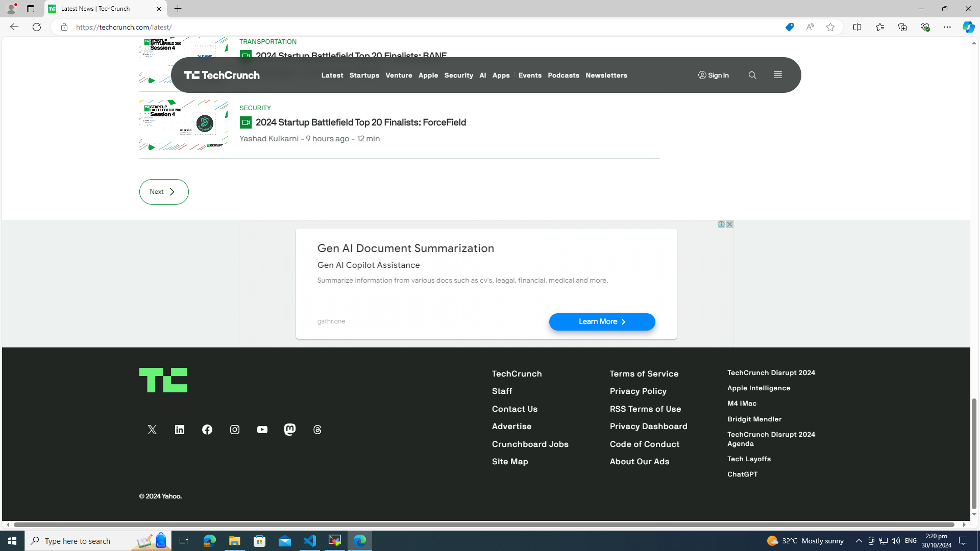The image size is (980, 551).
Task: Open the Venture nav item
Action: pyautogui.click(x=399, y=76)
